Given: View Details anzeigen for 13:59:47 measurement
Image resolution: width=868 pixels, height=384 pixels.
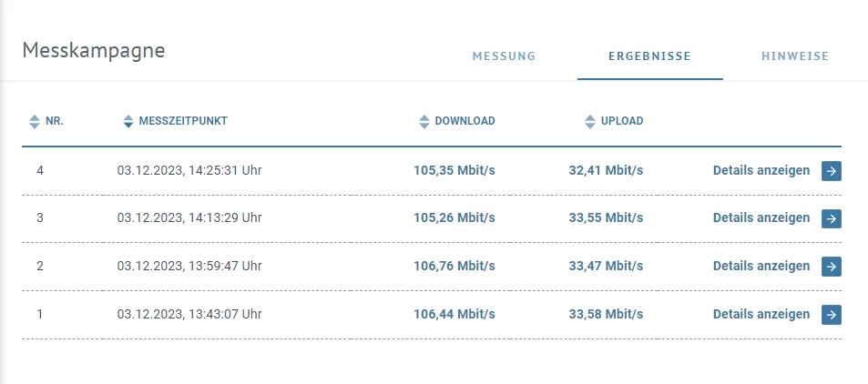Looking at the screenshot, I should tap(761, 267).
